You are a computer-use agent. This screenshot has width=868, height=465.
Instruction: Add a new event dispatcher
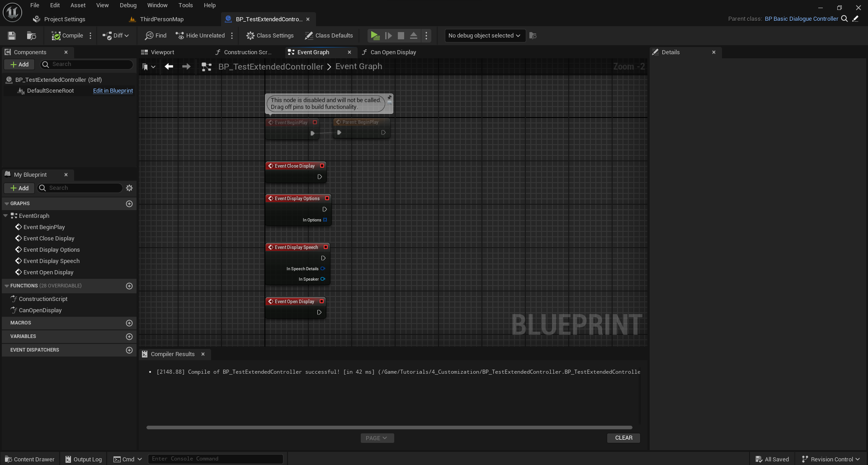click(129, 350)
